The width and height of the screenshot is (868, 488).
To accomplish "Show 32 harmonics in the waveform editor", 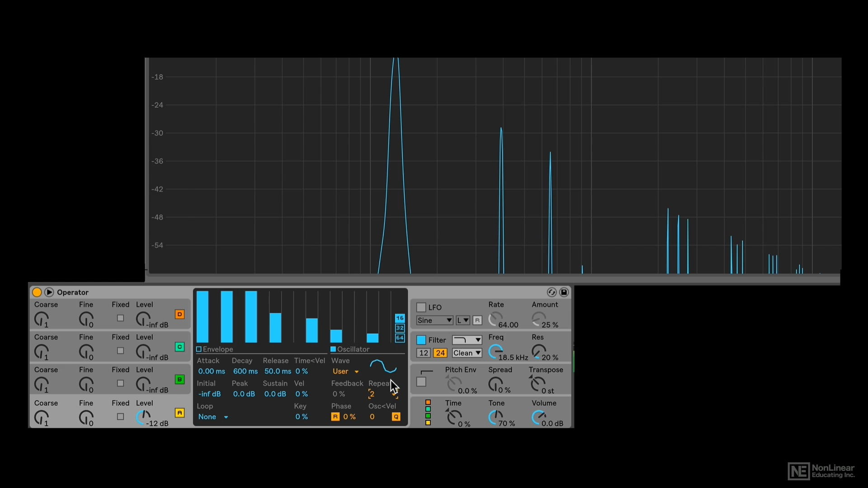I will pos(400,328).
